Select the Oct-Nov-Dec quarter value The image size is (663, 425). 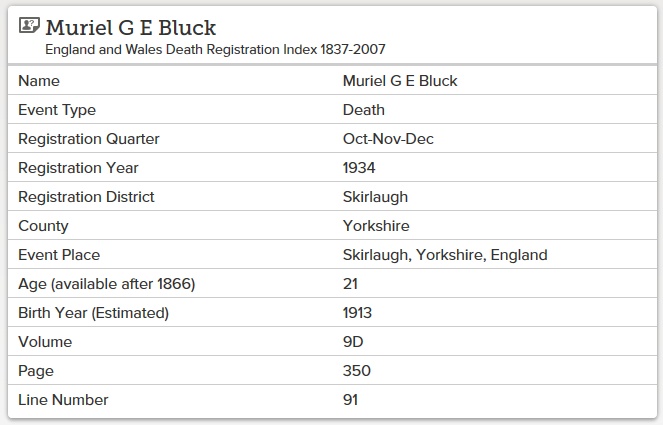388,139
